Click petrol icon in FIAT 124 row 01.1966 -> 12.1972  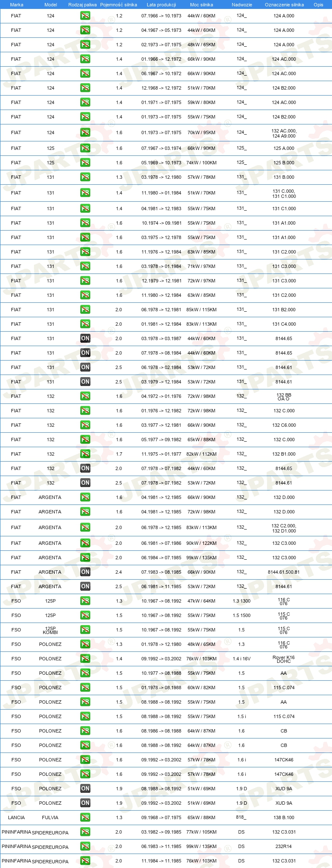tap(85, 59)
